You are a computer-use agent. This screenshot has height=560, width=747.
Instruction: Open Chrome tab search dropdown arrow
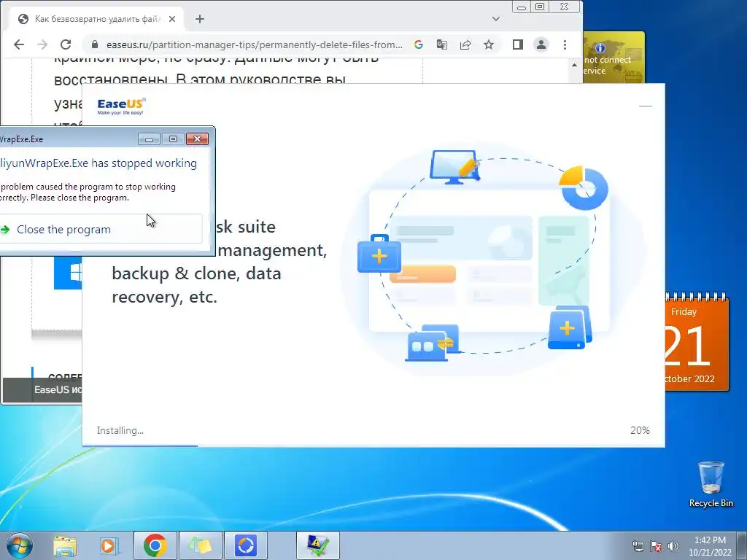496,19
